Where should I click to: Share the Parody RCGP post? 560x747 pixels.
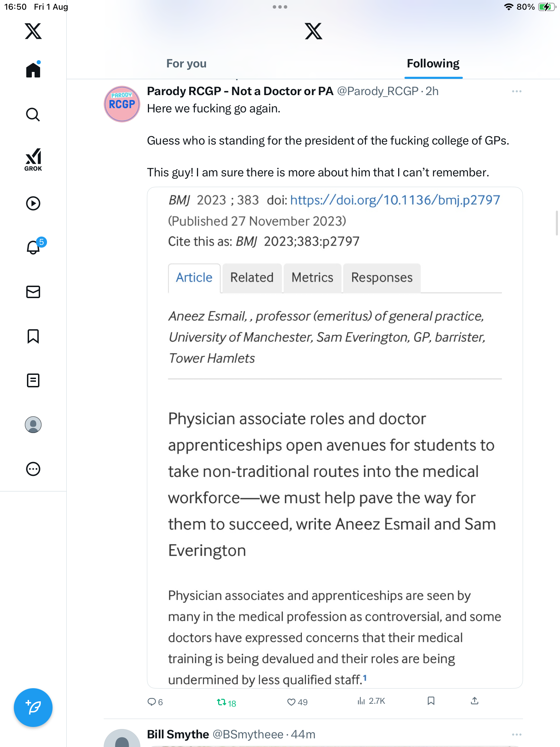475,701
